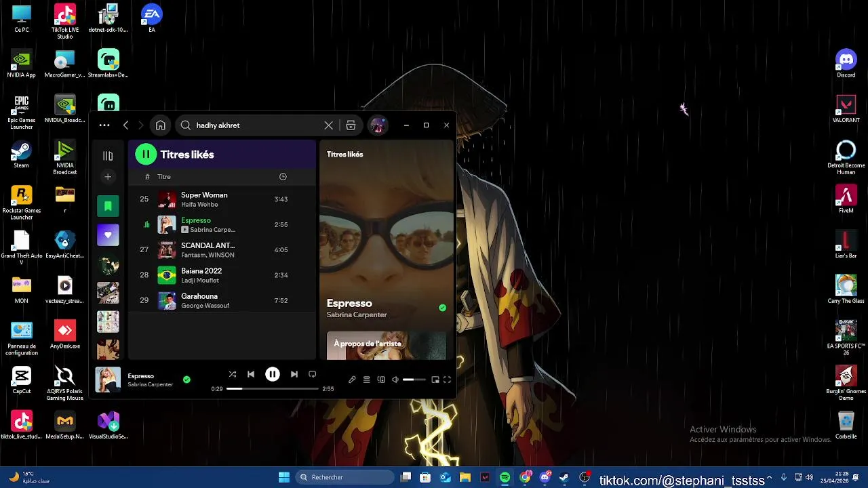Mute Spotify volume speaker icon
The width and height of the screenshot is (868, 488).
(x=395, y=380)
